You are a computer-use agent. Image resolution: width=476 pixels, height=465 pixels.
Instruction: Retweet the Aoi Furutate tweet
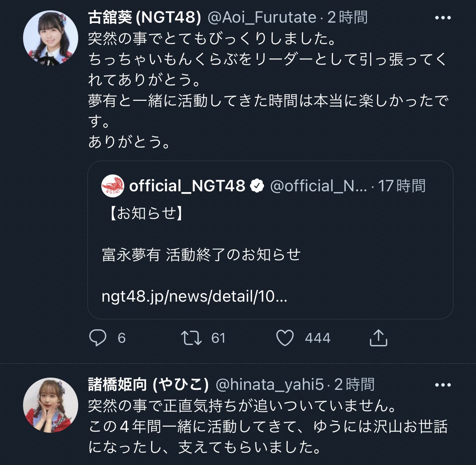(191, 338)
